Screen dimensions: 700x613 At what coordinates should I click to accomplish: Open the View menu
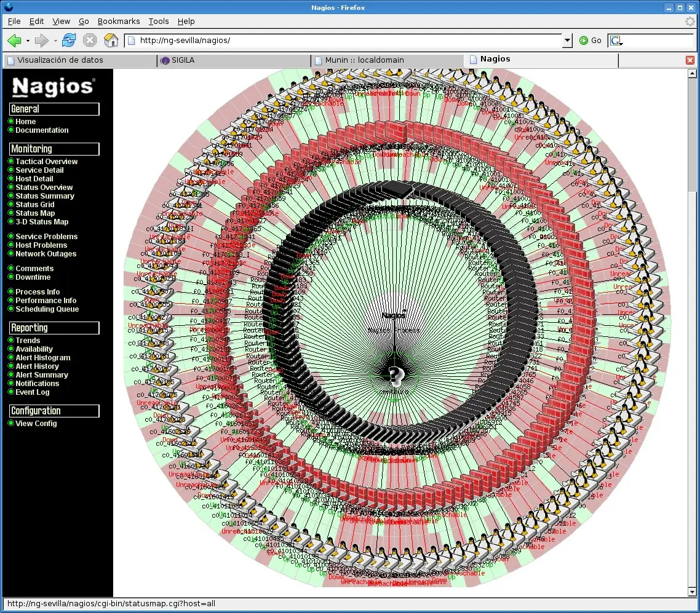[61, 22]
